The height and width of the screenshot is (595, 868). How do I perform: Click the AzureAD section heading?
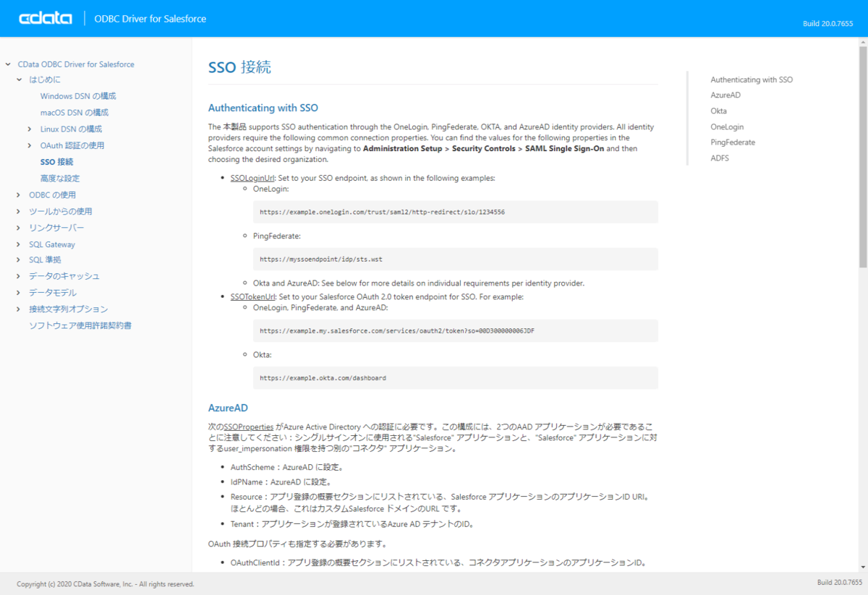pyautogui.click(x=228, y=408)
